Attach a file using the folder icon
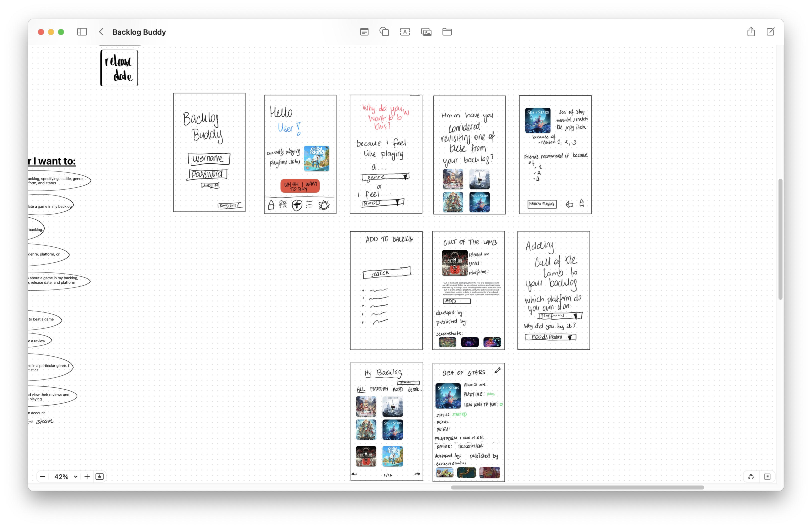The width and height of the screenshot is (812, 528). (x=447, y=32)
